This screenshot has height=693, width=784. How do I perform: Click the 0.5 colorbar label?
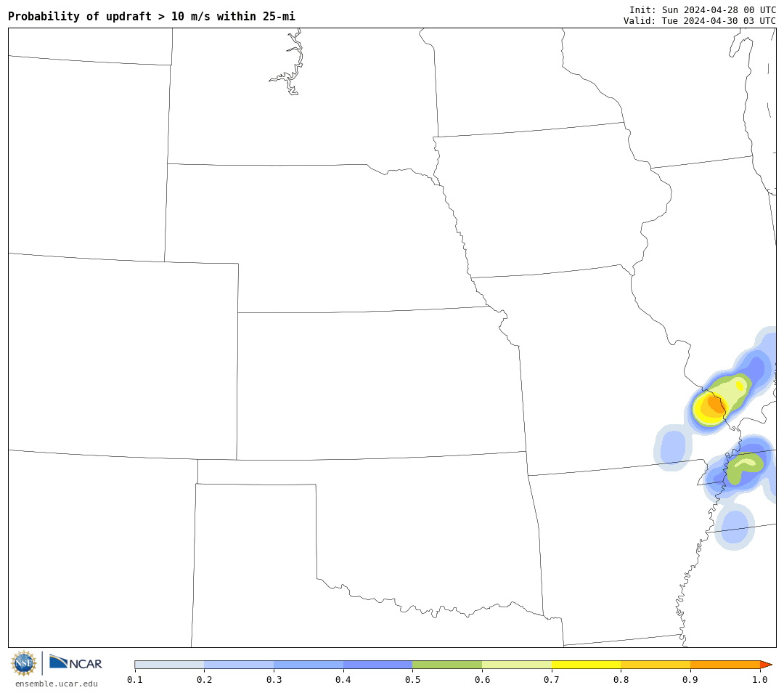pos(412,679)
